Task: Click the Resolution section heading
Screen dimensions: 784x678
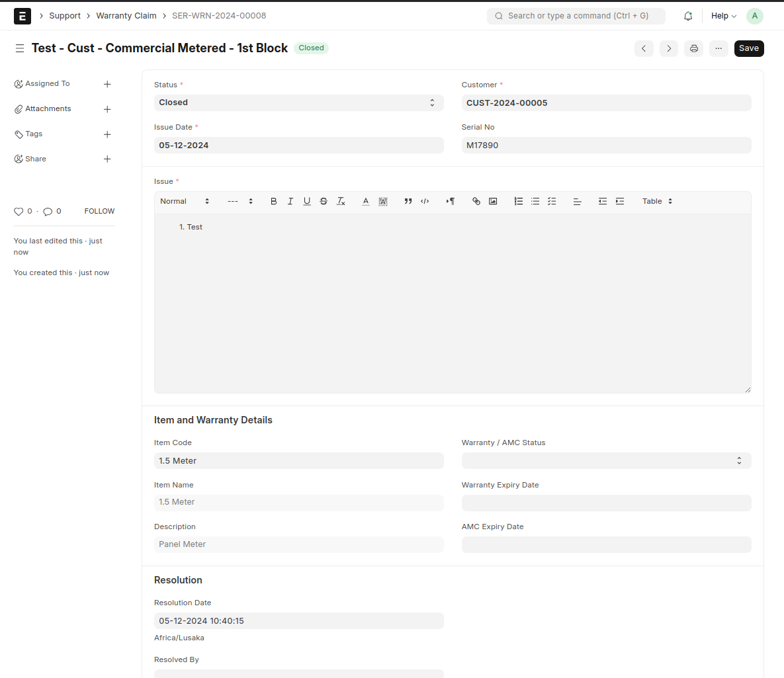Action: coord(178,580)
